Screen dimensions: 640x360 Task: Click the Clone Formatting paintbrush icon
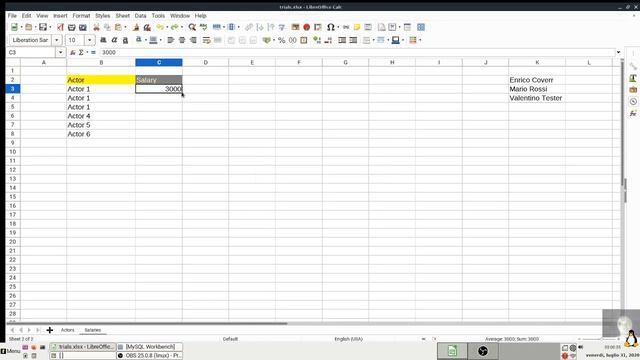pos(136,27)
